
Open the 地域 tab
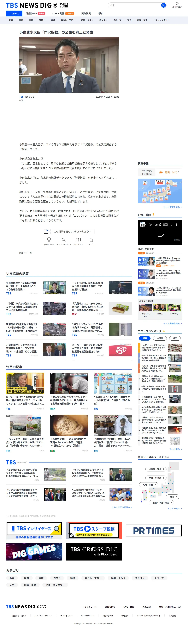click(100, 13)
